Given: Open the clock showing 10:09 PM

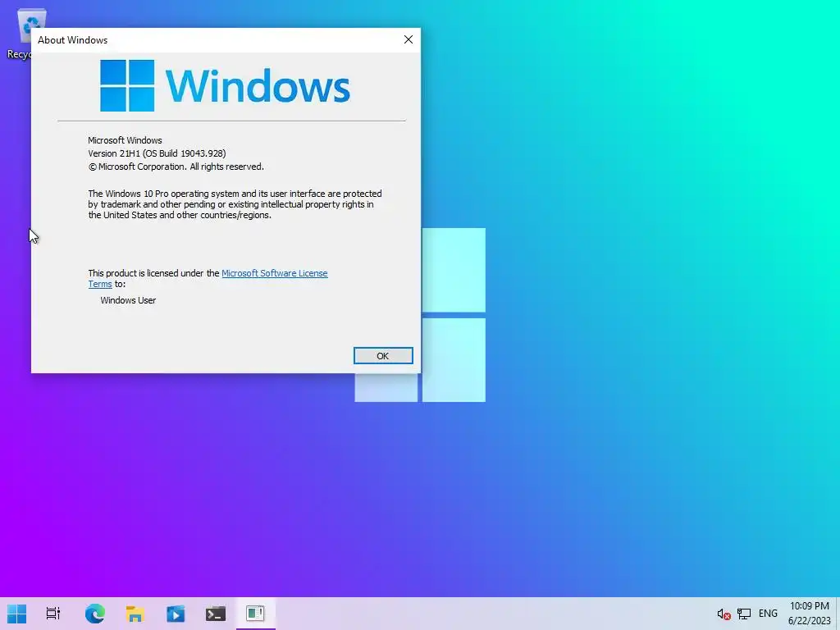Looking at the screenshot, I should point(809,614).
